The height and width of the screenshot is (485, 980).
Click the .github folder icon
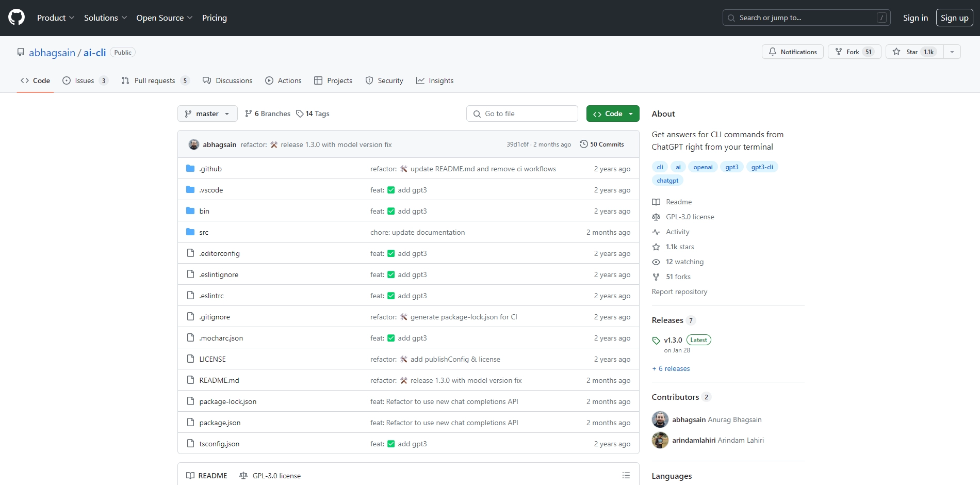point(190,169)
